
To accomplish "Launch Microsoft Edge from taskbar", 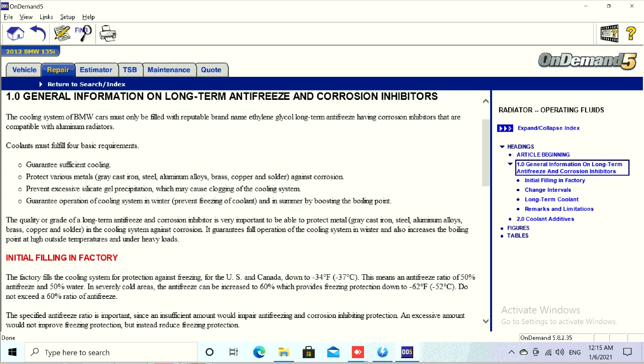I will pyautogui.click(x=259, y=352).
